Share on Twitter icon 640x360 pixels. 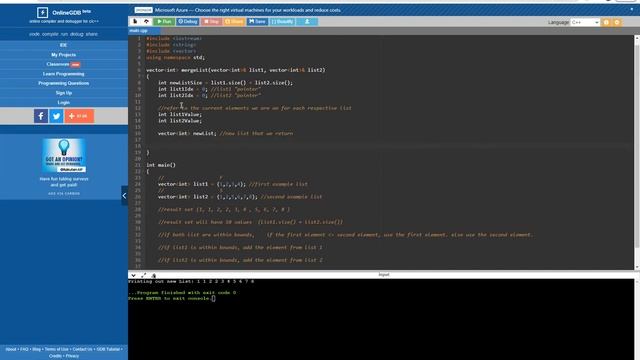point(56,116)
